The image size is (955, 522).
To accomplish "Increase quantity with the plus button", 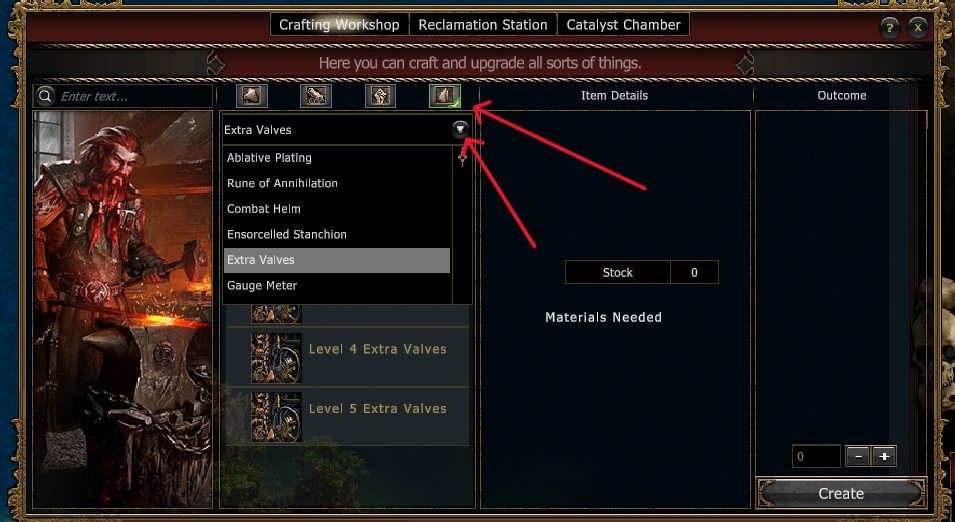I will coord(884,456).
